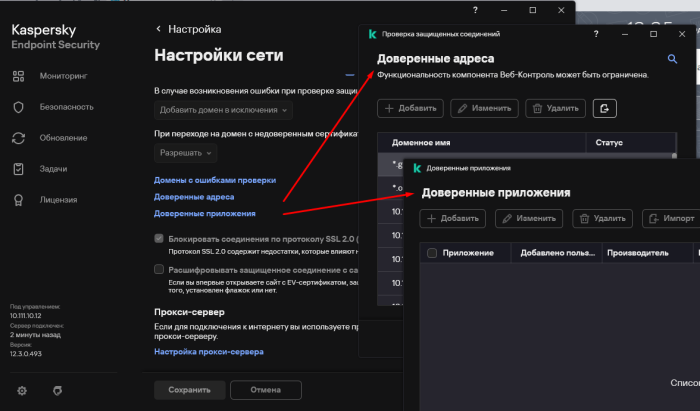This screenshot has width=700, height=411.
Task: Click the Отмена button
Action: coord(266,390)
